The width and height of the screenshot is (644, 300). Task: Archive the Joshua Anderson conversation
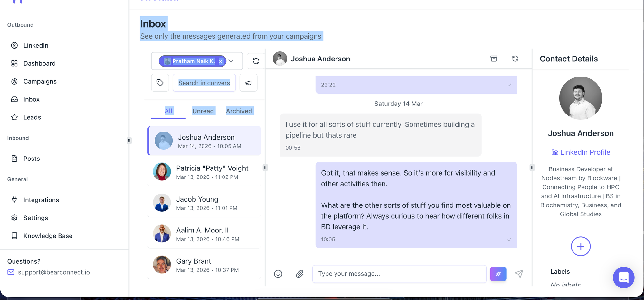coord(493,59)
